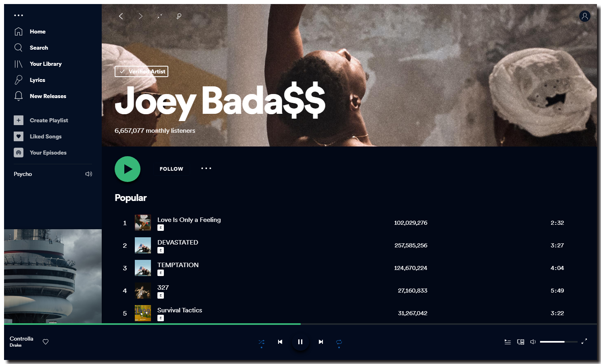601x364 pixels.
Task: Open the artist options menu with three dots
Action: click(x=206, y=168)
